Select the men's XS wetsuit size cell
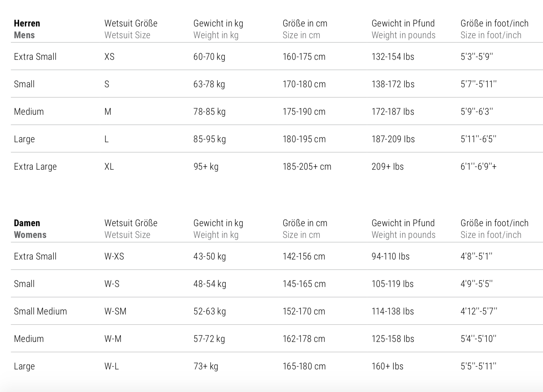The image size is (543, 392). tap(109, 57)
